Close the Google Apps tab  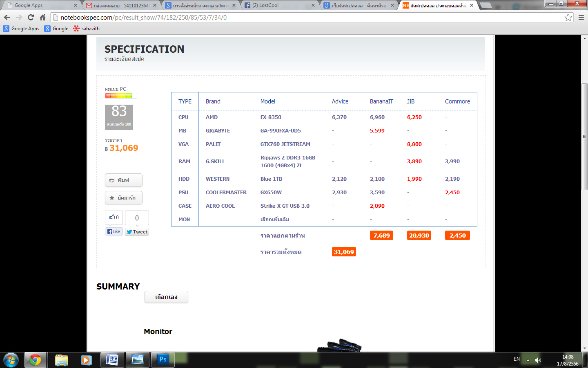pyautogui.click(x=76, y=5)
